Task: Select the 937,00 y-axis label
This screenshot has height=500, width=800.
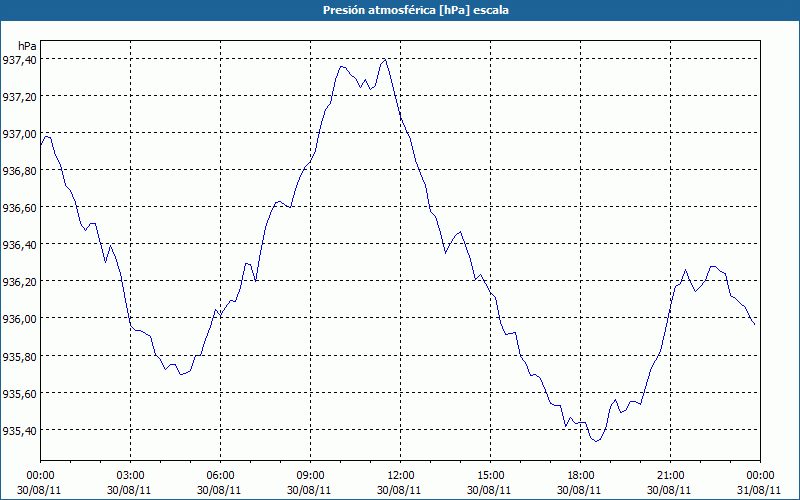Action: click(x=20, y=134)
